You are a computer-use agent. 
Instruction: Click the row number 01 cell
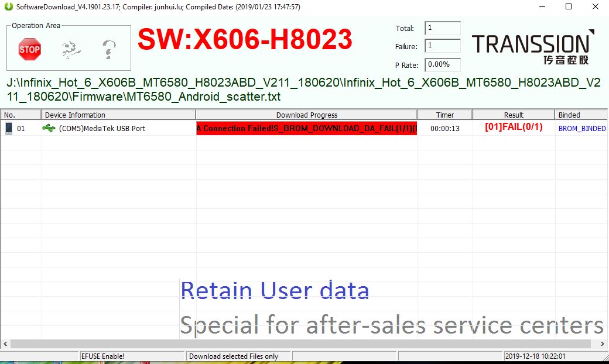[x=21, y=128]
